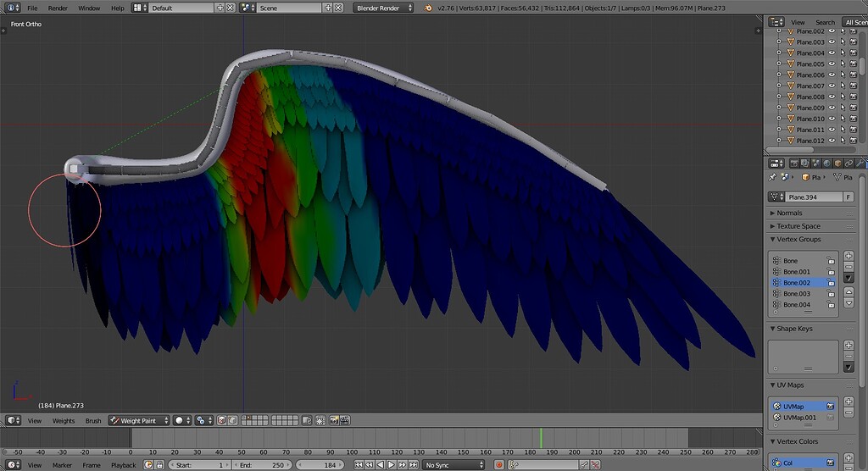868x471 pixels.
Task: Click the OpenGL render image icon
Action: [334, 421]
